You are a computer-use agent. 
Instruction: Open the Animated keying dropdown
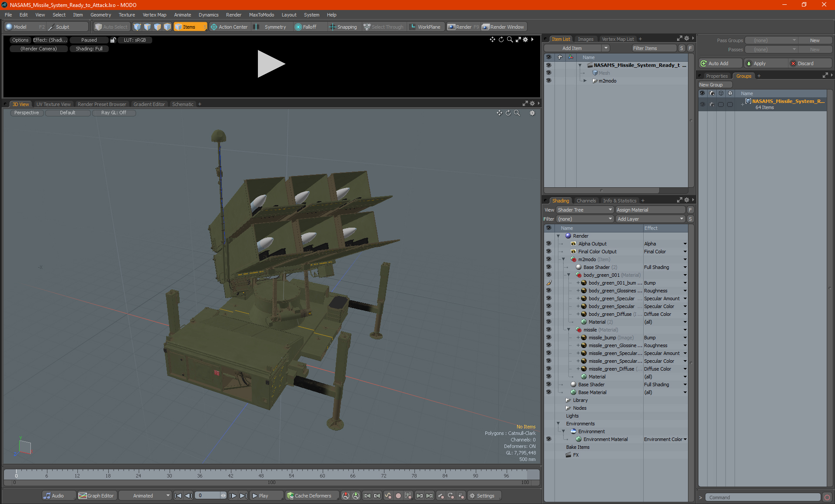pyautogui.click(x=146, y=496)
